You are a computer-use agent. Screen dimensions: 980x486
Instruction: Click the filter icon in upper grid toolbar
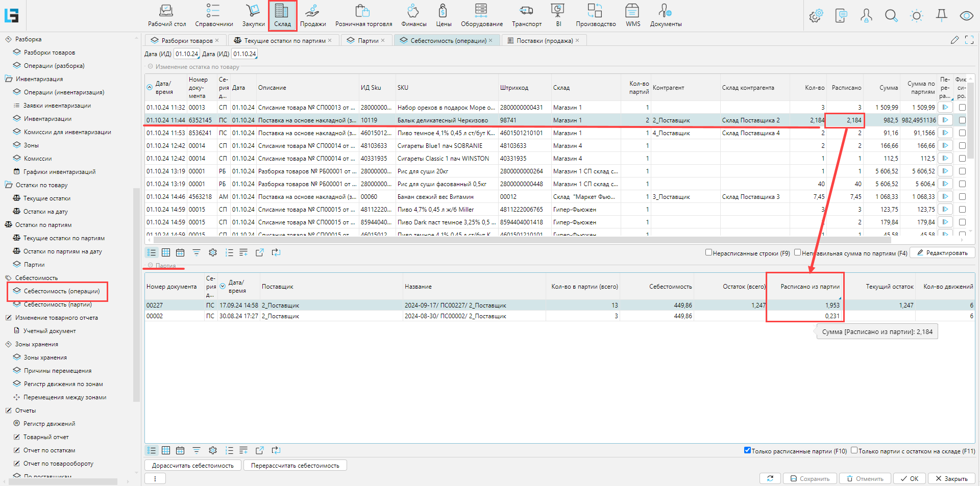tap(197, 252)
